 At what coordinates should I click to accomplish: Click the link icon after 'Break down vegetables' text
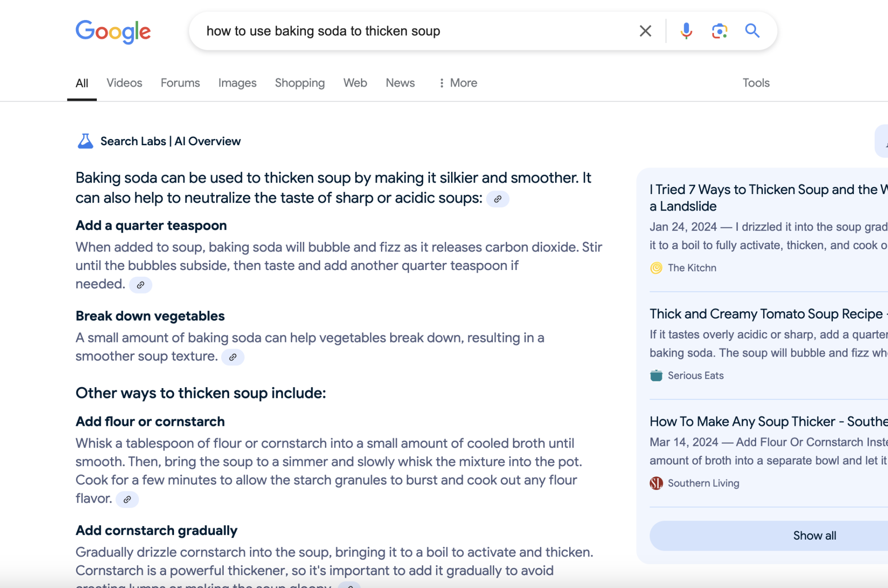233,357
